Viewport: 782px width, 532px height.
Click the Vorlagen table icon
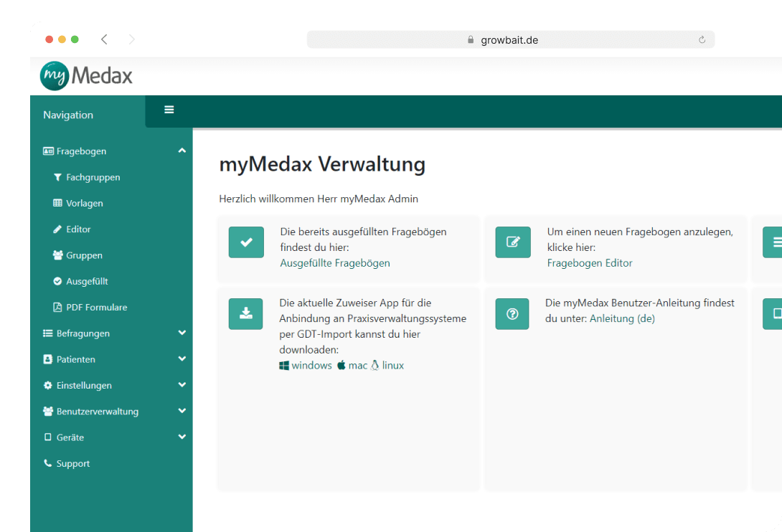coord(58,203)
